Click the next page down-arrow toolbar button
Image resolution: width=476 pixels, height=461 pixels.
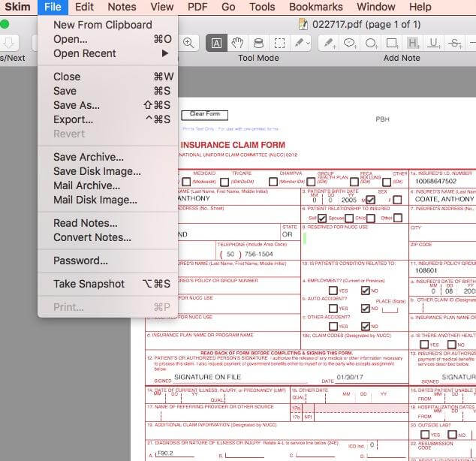pos(9,43)
